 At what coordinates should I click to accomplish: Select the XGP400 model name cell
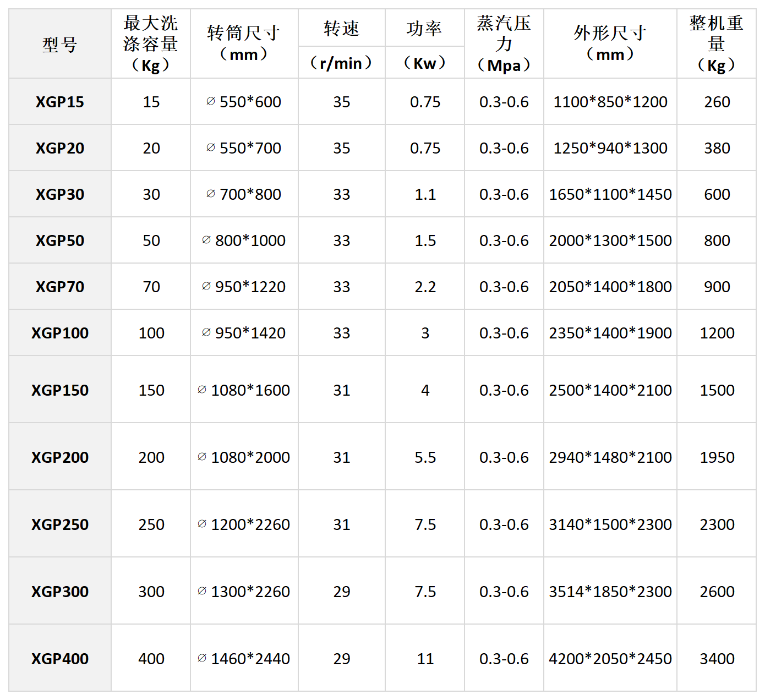pyautogui.click(x=60, y=659)
